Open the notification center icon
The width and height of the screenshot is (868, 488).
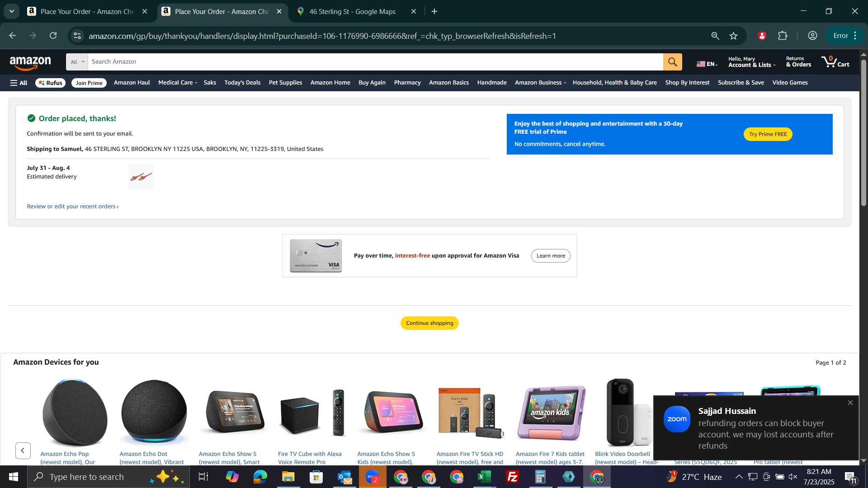click(x=850, y=477)
